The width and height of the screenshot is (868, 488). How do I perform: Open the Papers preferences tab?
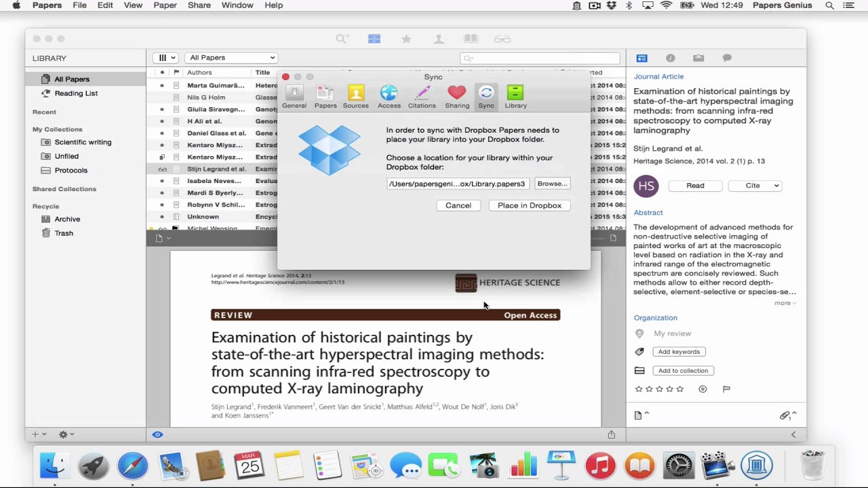tap(325, 96)
